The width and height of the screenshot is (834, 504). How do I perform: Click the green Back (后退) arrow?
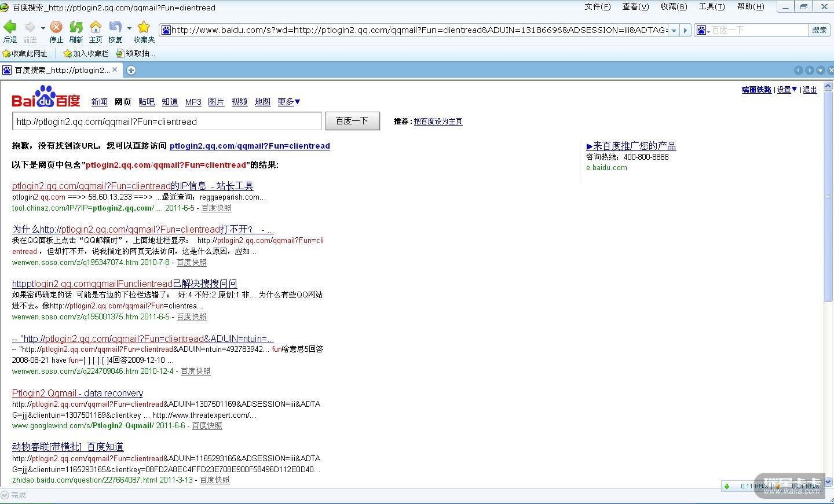(x=10, y=27)
